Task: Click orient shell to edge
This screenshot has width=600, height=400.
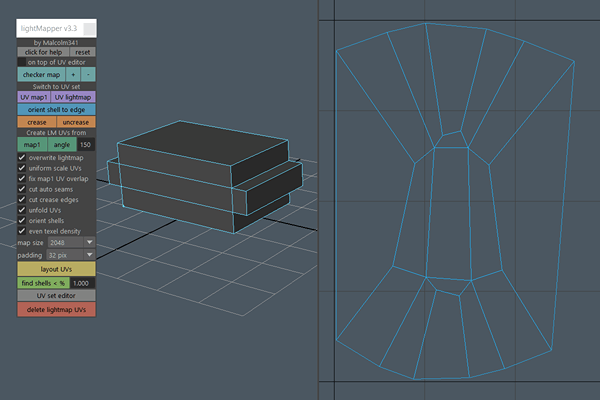Action: pyautogui.click(x=57, y=109)
